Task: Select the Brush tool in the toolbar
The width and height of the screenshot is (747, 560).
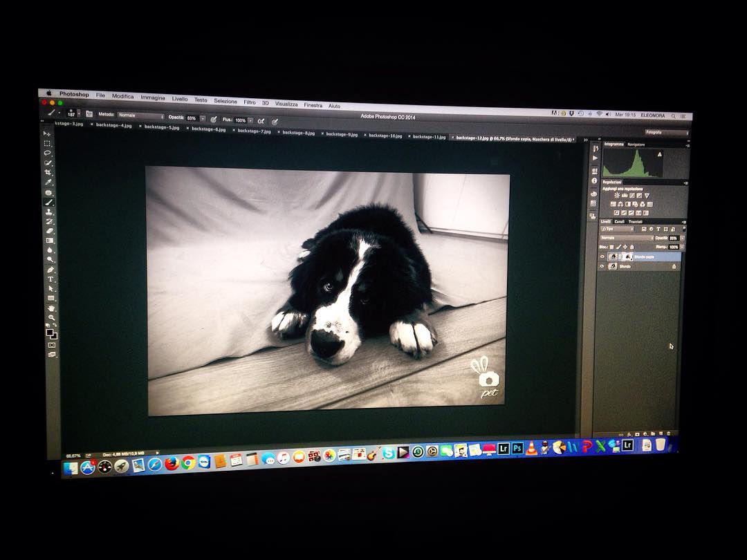Action: pyautogui.click(x=48, y=203)
